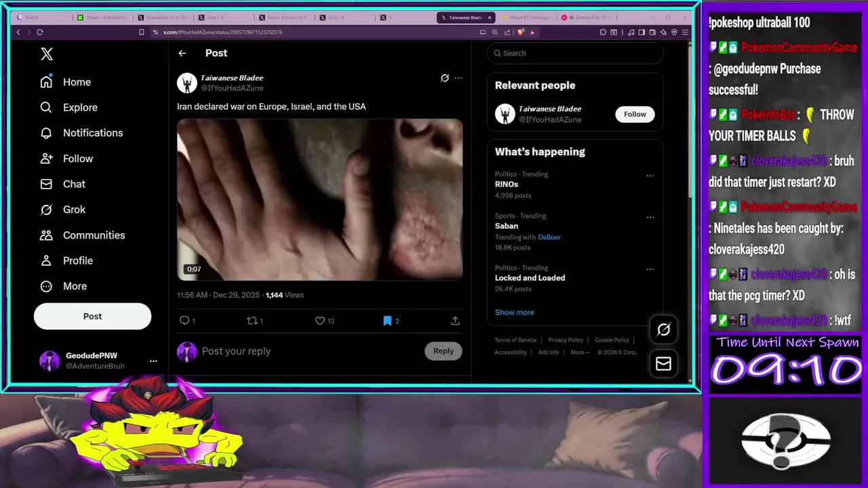This screenshot has width=868, height=488.
Task: Open GeodudePNW account options dots
Action: (153, 361)
